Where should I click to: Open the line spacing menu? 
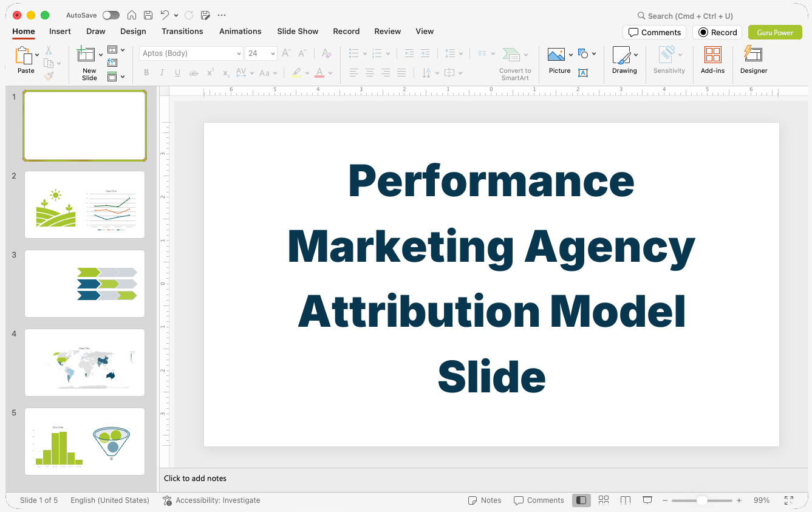(x=453, y=53)
